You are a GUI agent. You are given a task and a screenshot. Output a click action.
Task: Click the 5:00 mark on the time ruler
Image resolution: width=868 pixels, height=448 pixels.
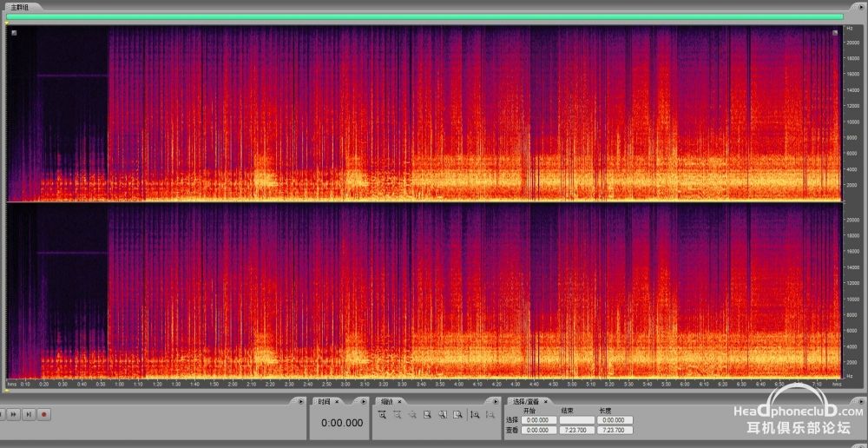point(572,384)
